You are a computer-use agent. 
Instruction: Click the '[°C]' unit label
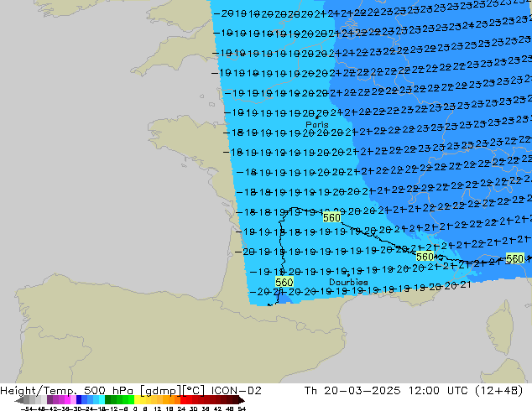click(x=193, y=391)
